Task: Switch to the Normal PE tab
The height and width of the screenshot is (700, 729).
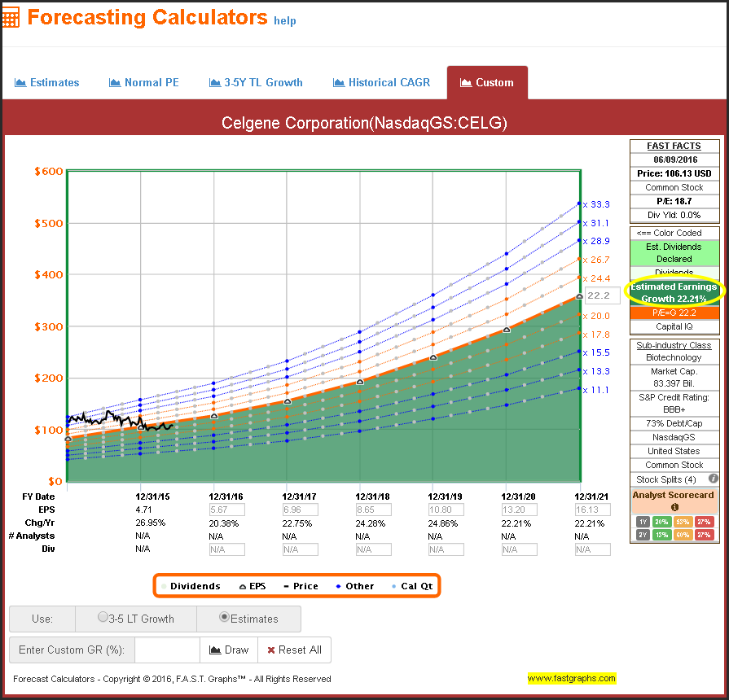Action: click(x=143, y=82)
